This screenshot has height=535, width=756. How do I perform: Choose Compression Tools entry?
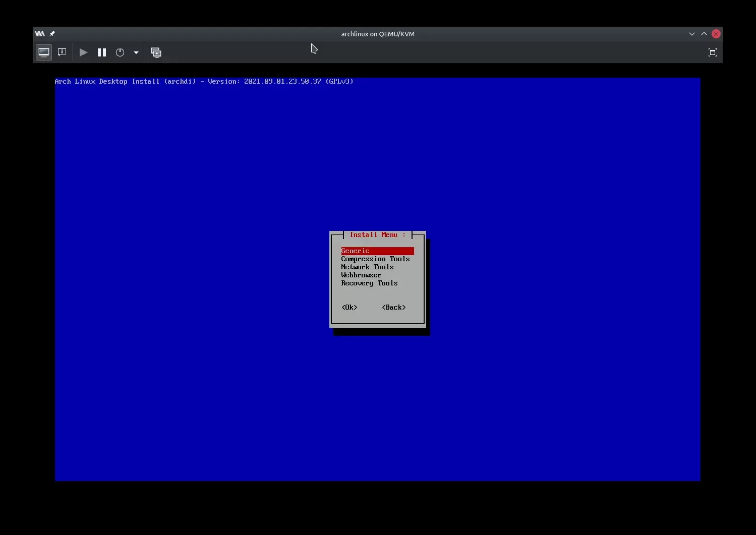pyautogui.click(x=375, y=259)
